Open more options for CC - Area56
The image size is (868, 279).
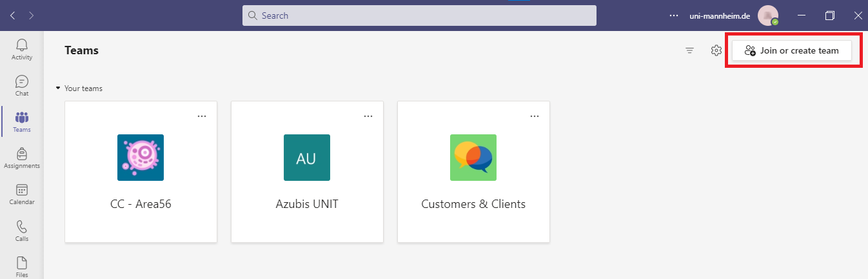pos(202,116)
